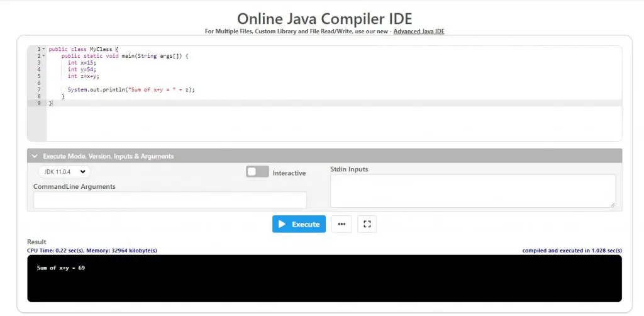Click the 'Sum of x+y = 69' output text
The width and height of the screenshot is (644, 316).
pyautogui.click(x=61, y=268)
